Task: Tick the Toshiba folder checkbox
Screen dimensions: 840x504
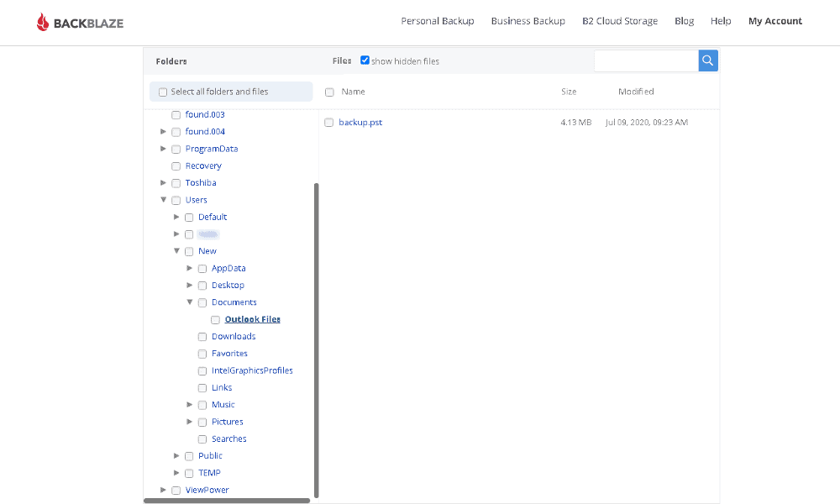Action: tap(176, 183)
